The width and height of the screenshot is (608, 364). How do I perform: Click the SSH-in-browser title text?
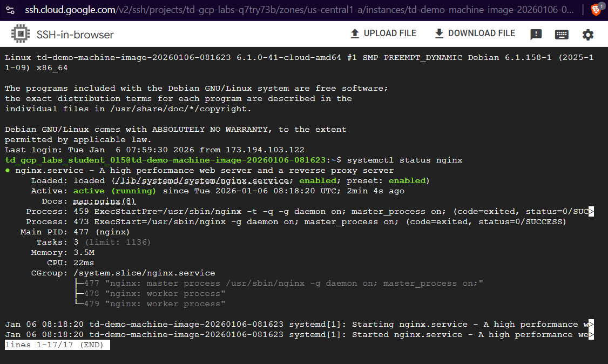(x=75, y=35)
